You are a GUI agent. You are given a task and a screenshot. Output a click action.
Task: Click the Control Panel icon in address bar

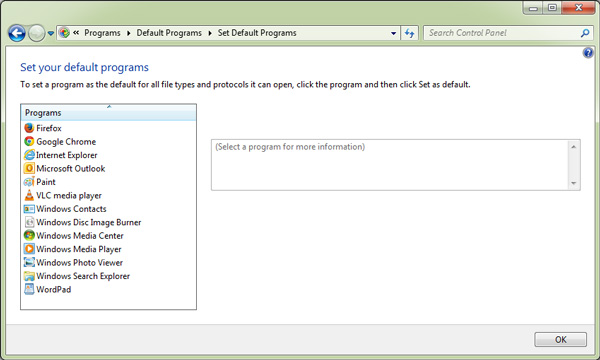64,33
